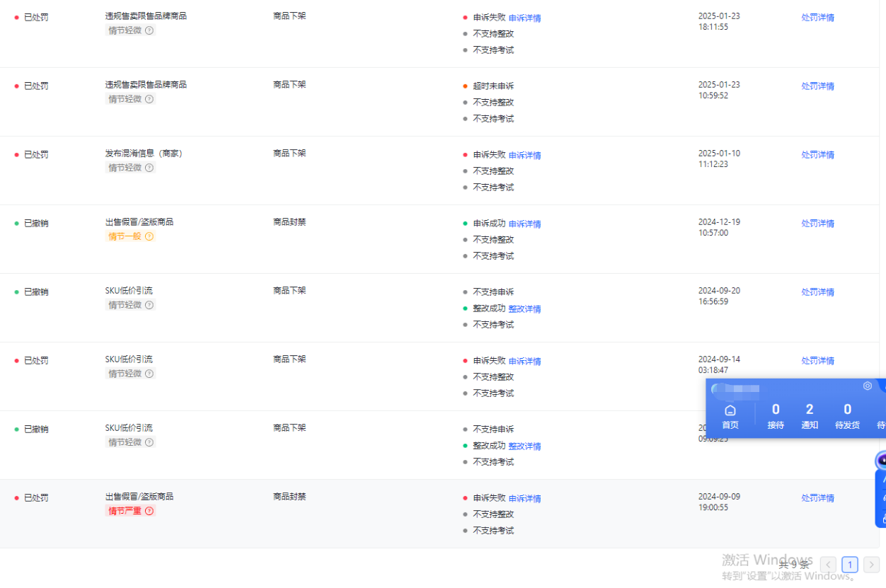886x588 pixels.
Task: Open the 通知 count in the blue widget
Action: 810,415
